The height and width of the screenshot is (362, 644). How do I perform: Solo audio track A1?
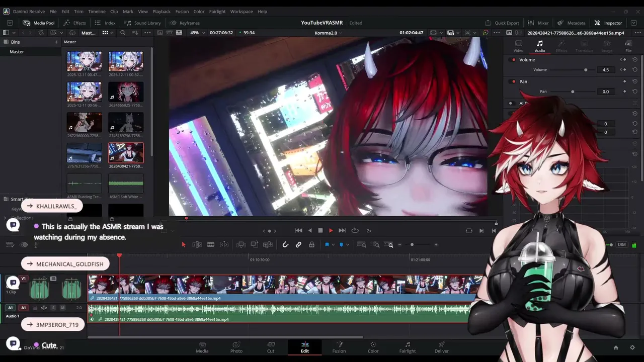(53, 308)
